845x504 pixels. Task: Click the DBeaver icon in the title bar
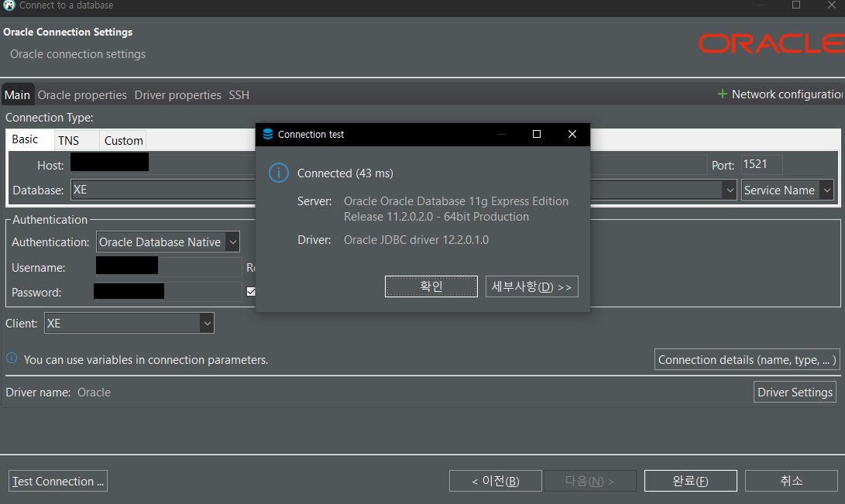(9, 5)
